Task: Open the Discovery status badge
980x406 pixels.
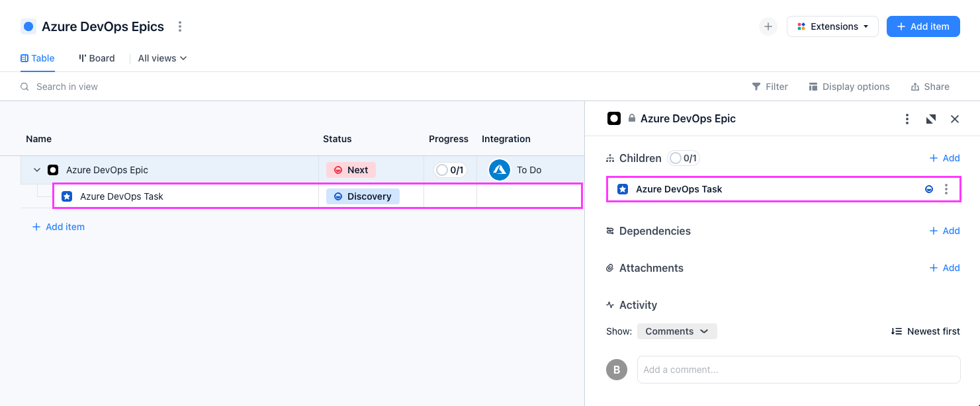Action: pyautogui.click(x=363, y=196)
